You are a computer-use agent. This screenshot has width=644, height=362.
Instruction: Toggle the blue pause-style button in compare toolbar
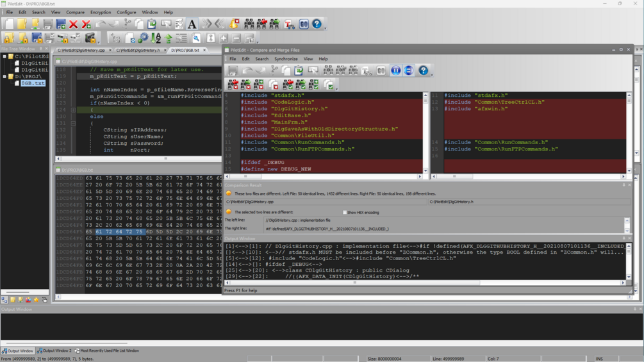[395, 70]
